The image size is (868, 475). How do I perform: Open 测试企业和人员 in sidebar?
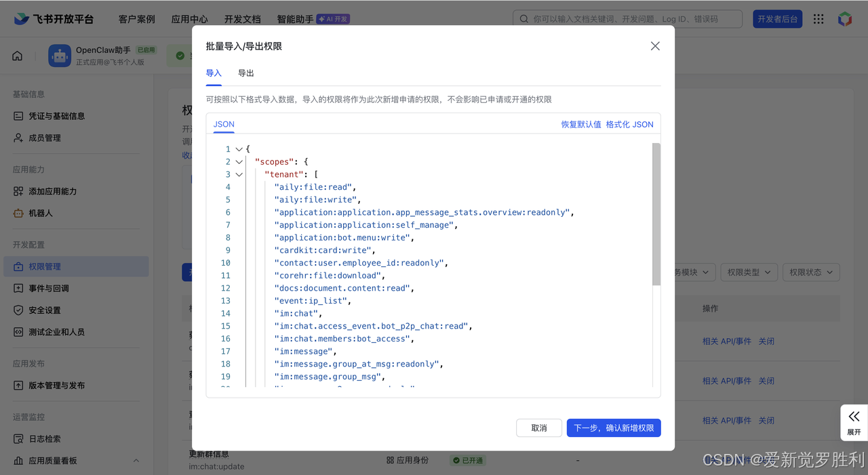57,332
